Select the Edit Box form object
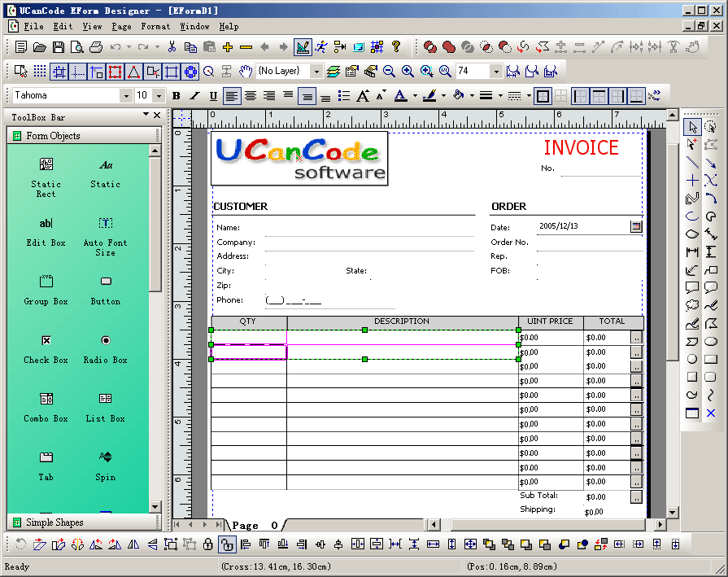 click(46, 232)
